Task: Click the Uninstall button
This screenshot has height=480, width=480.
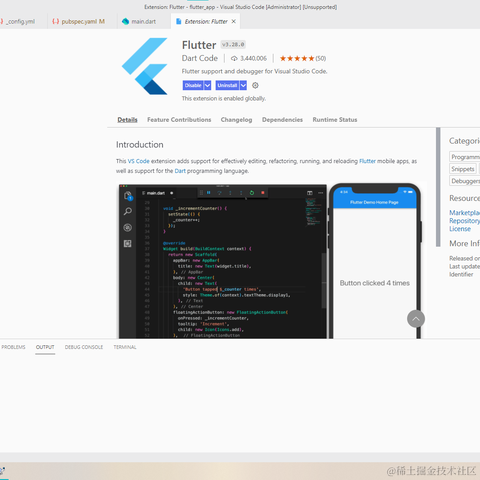Action: click(x=227, y=85)
